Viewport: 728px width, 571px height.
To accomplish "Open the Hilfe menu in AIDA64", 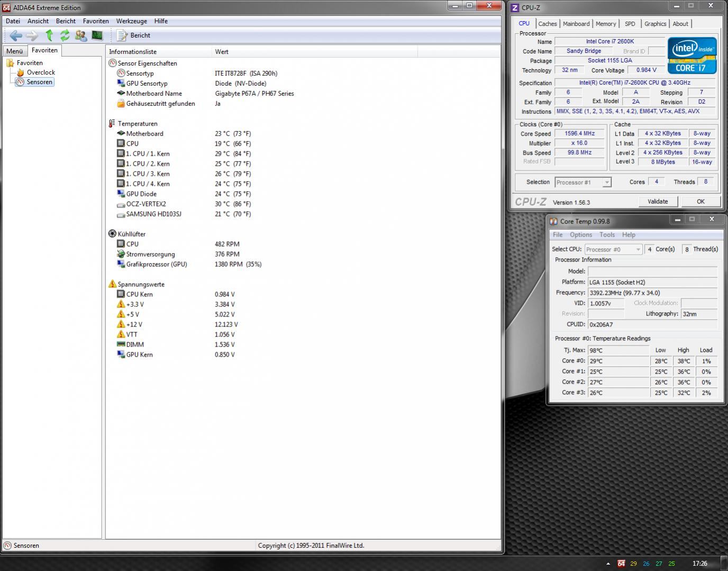I will point(161,21).
